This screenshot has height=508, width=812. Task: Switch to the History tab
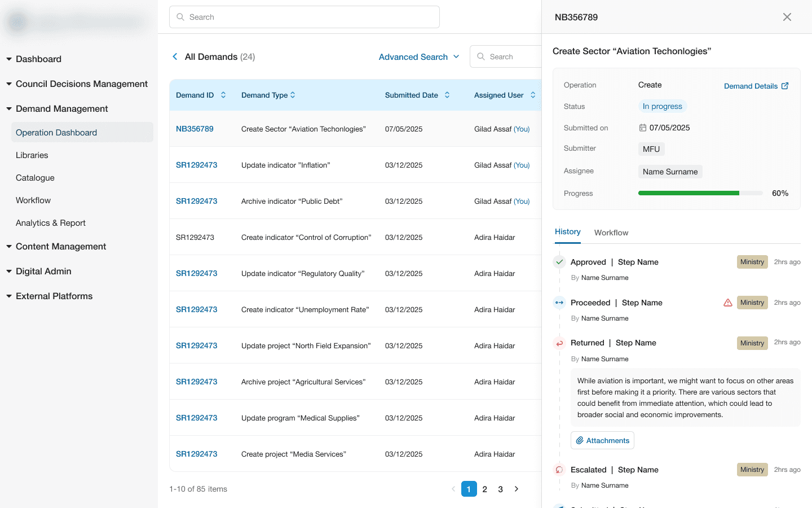568,232
